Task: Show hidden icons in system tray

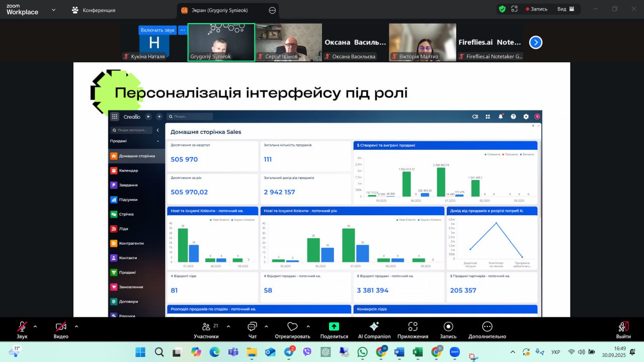Action: (513, 352)
